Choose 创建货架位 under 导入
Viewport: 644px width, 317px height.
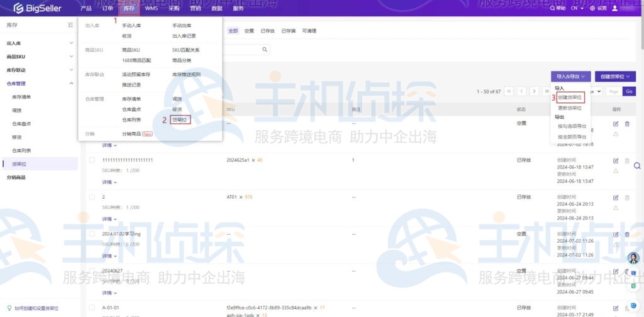pyautogui.click(x=570, y=97)
